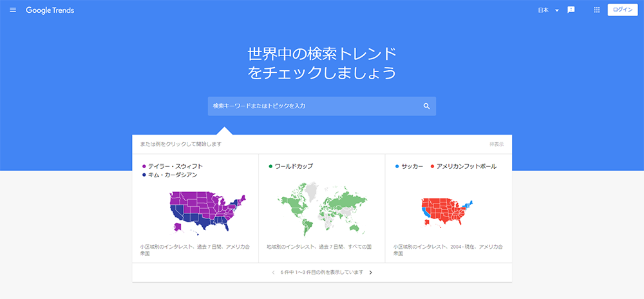The width and height of the screenshot is (644, 299).
Task: Click blue dot beside サッカー
Action: coord(397,166)
